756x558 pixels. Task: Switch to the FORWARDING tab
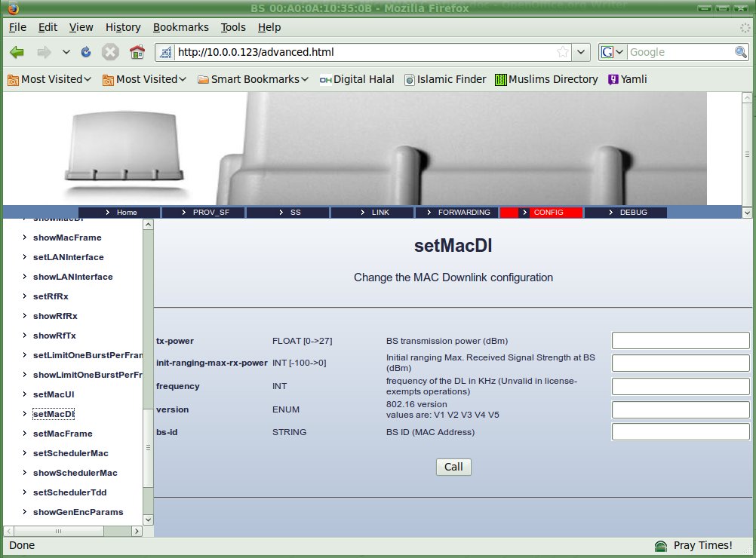point(456,213)
